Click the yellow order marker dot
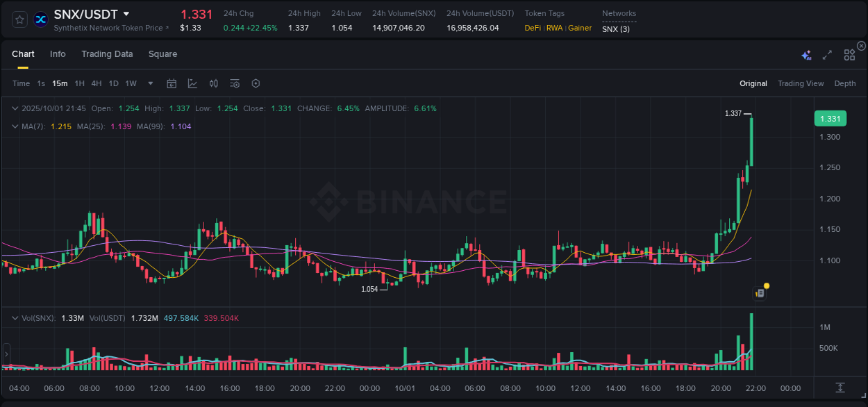Viewport: 868px width, 407px height. (x=765, y=285)
